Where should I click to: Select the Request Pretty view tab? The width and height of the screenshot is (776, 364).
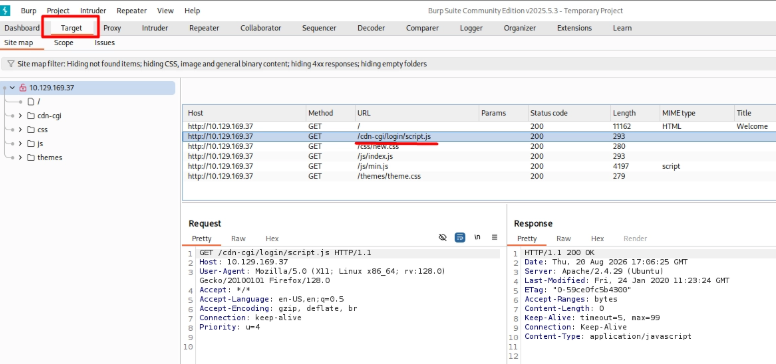[201, 238]
